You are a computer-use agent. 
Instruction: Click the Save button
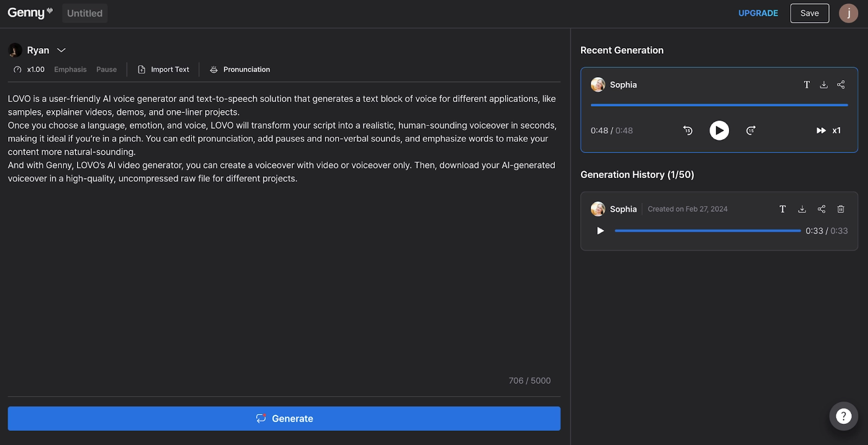tap(809, 13)
